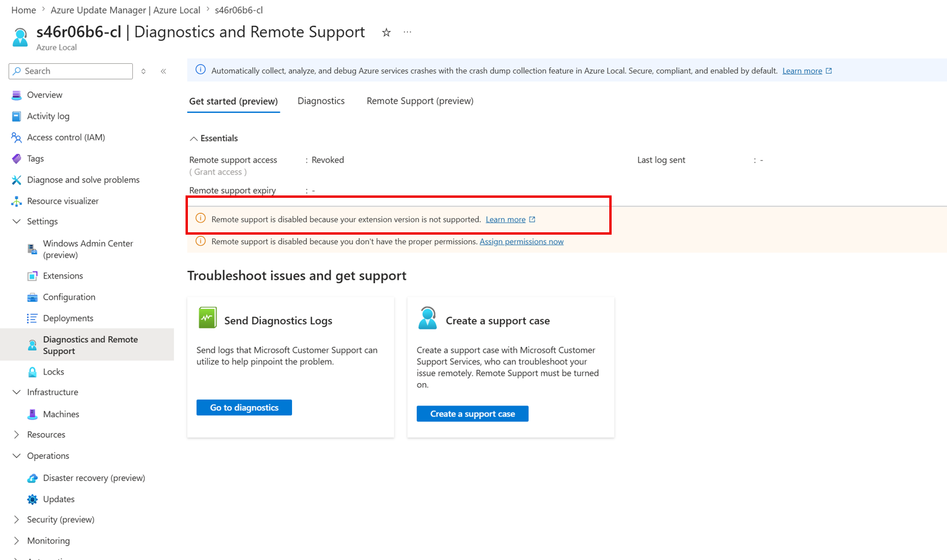The height and width of the screenshot is (560, 947).
Task: Click the Tags icon in sidebar
Action: pos(16,159)
